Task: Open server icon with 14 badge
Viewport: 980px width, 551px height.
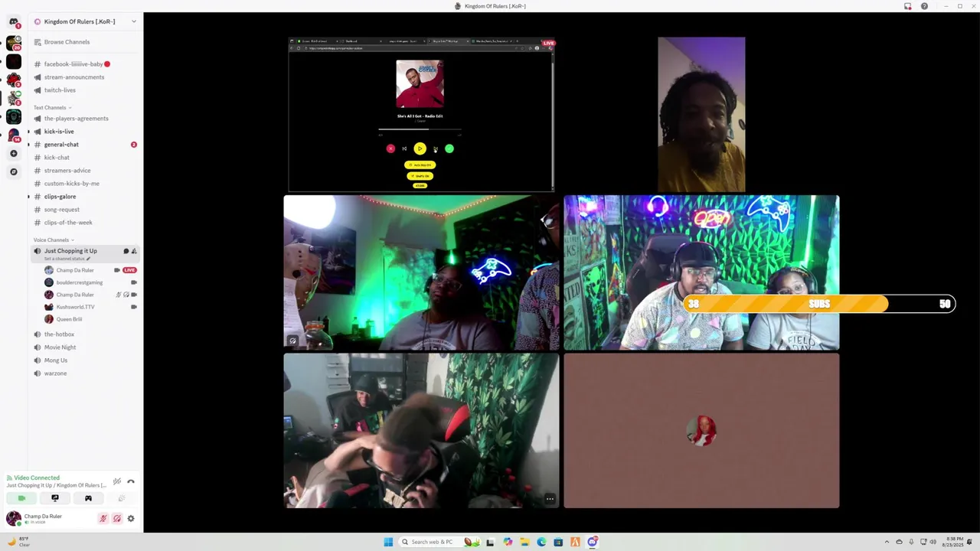Action: click(14, 135)
